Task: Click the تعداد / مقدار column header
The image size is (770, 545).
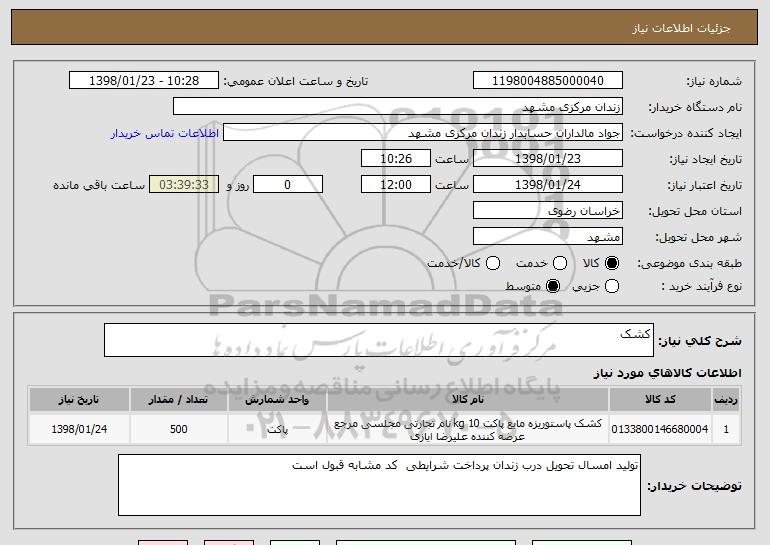Action: [x=178, y=400]
